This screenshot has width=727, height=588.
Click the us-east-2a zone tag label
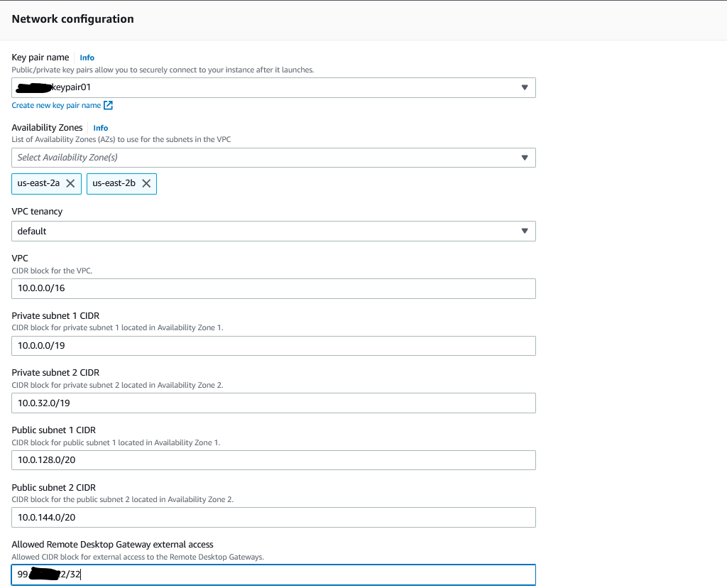(x=38, y=183)
